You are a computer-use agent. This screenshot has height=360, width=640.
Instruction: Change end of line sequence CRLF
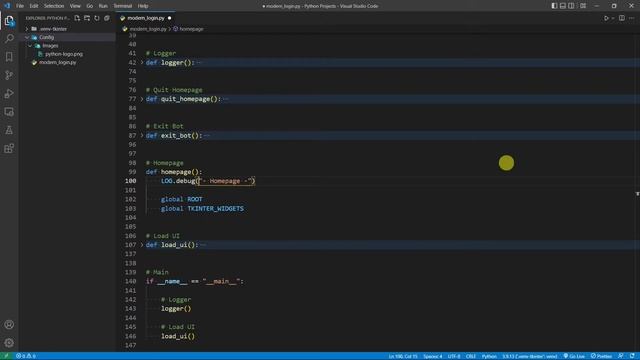point(471,356)
